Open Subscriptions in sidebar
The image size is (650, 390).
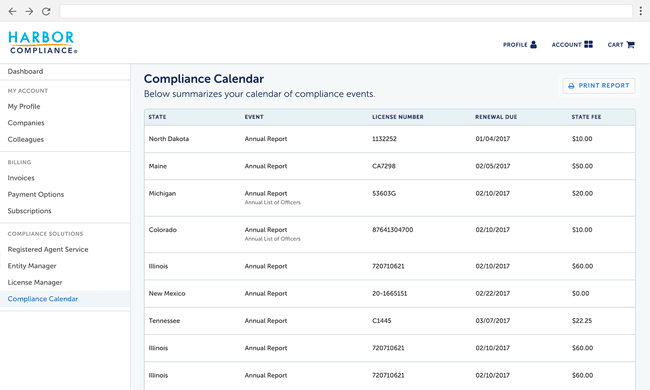pyautogui.click(x=29, y=211)
